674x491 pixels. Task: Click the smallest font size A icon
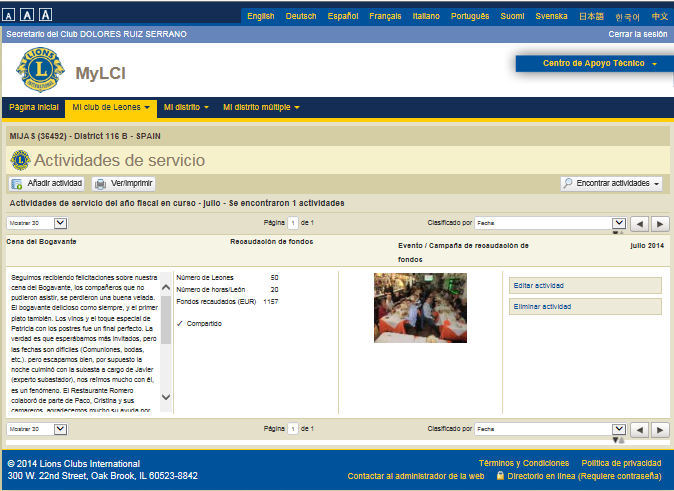(10, 15)
